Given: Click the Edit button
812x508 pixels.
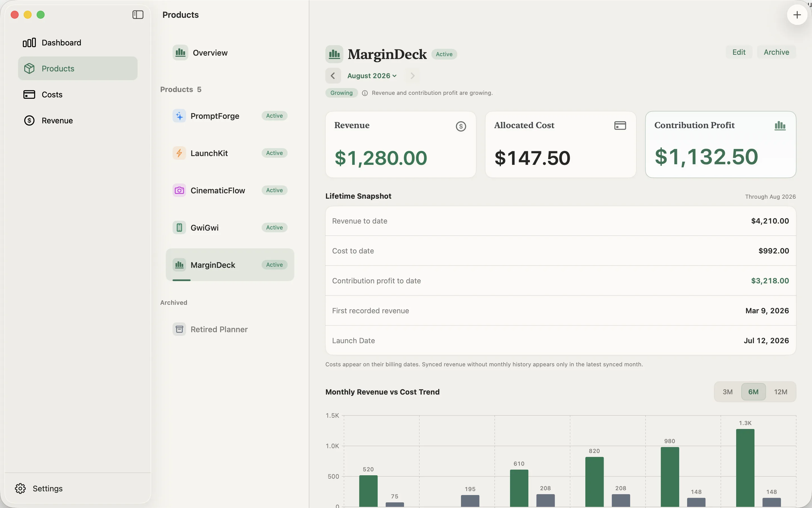Looking at the screenshot, I should pos(739,52).
